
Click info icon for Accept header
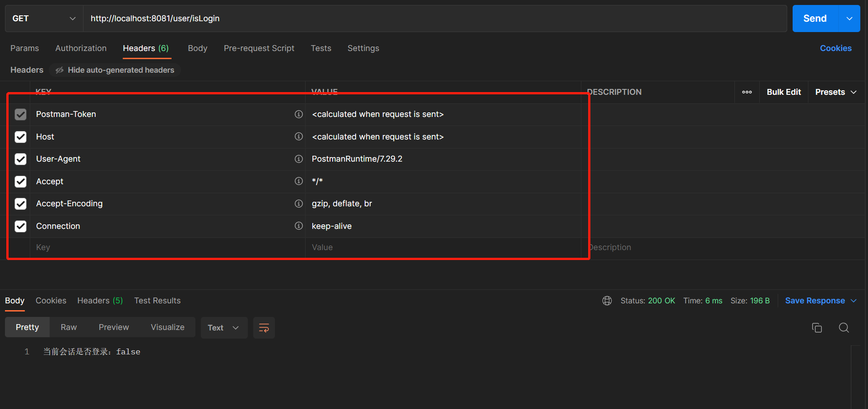[299, 181]
